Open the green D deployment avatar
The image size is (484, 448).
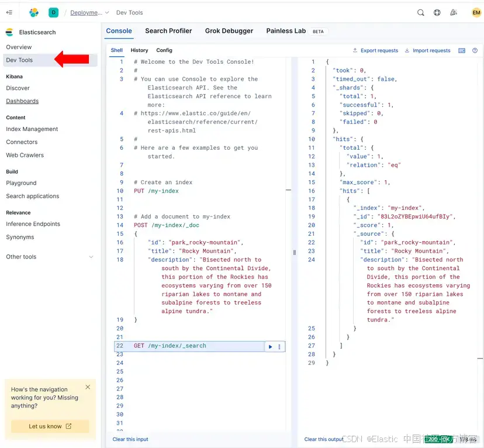click(53, 12)
